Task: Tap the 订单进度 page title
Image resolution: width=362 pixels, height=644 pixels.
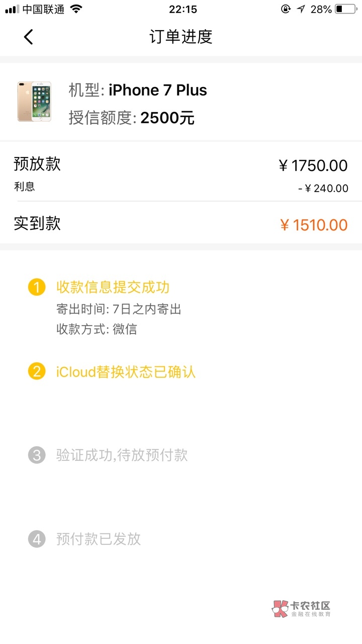Action: tap(181, 37)
